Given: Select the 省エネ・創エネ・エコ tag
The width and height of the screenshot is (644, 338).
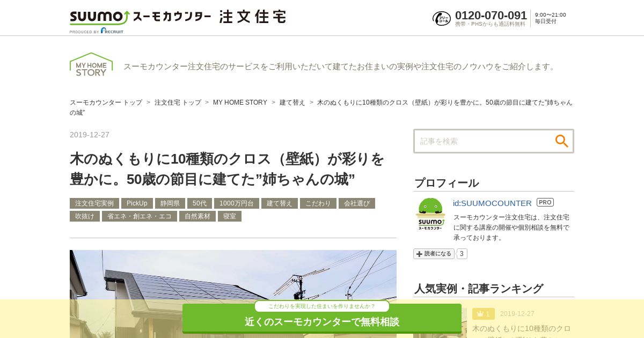Looking at the screenshot, I should pyautogui.click(x=140, y=216).
